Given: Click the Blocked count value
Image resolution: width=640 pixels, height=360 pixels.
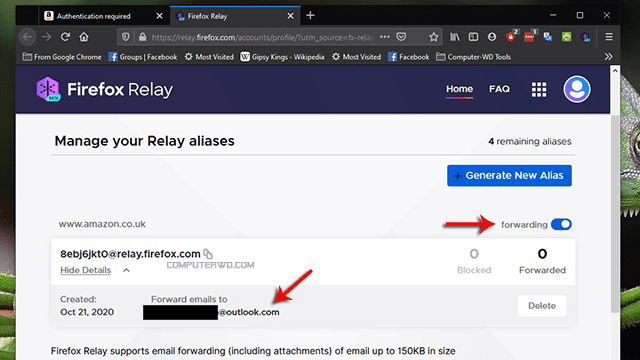Looking at the screenshot, I should tap(474, 254).
